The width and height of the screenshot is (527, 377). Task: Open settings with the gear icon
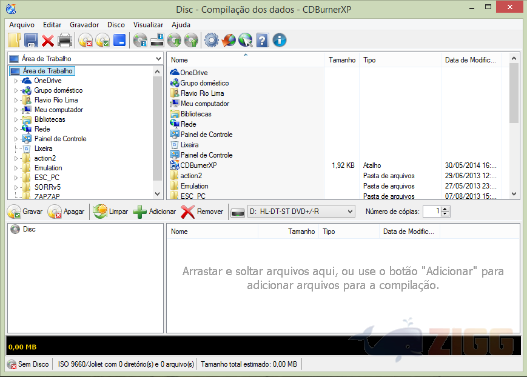point(211,40)
